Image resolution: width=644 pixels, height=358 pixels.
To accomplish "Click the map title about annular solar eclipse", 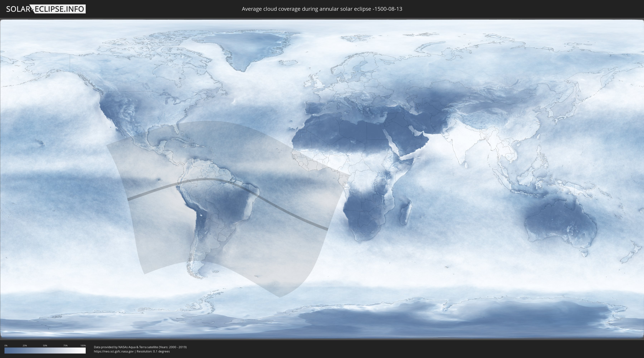I will 322,9.
